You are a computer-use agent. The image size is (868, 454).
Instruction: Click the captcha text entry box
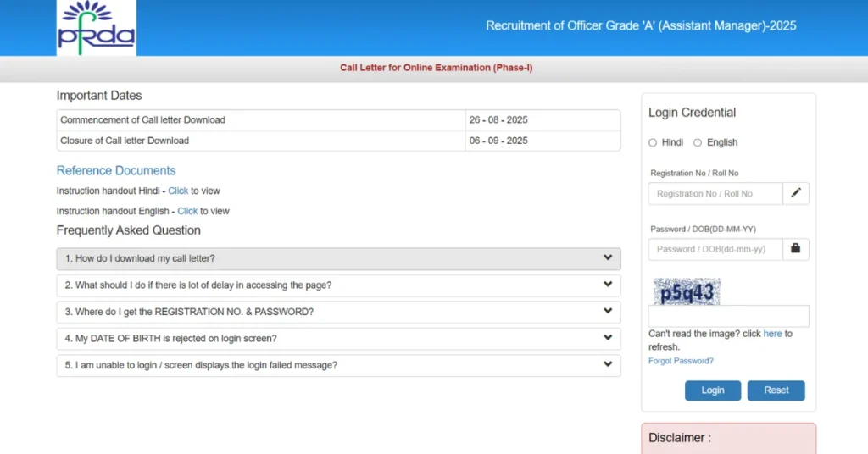(728, 316)
